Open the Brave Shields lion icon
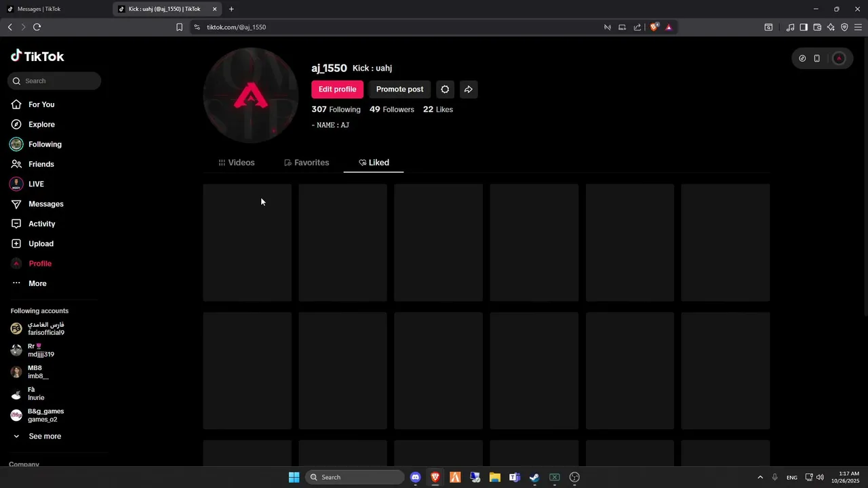The height and width of the screenshot is (488, 868). (654, 27)
